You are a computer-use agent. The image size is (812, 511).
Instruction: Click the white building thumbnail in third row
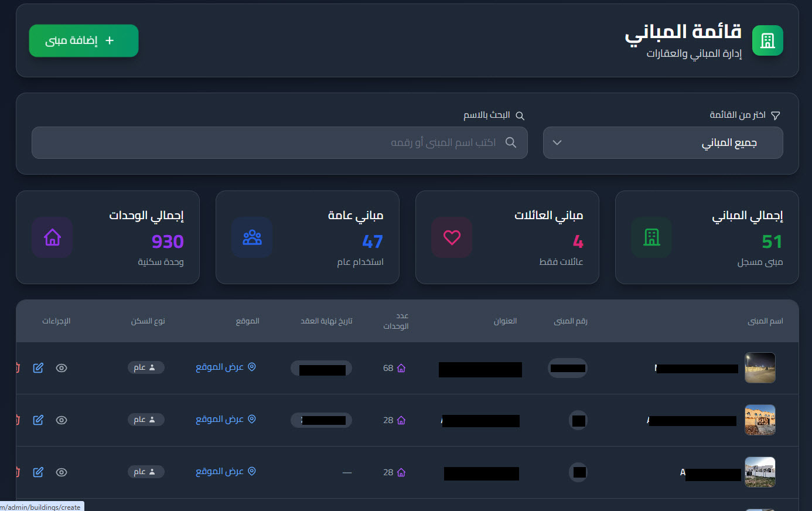click(760, 472)
